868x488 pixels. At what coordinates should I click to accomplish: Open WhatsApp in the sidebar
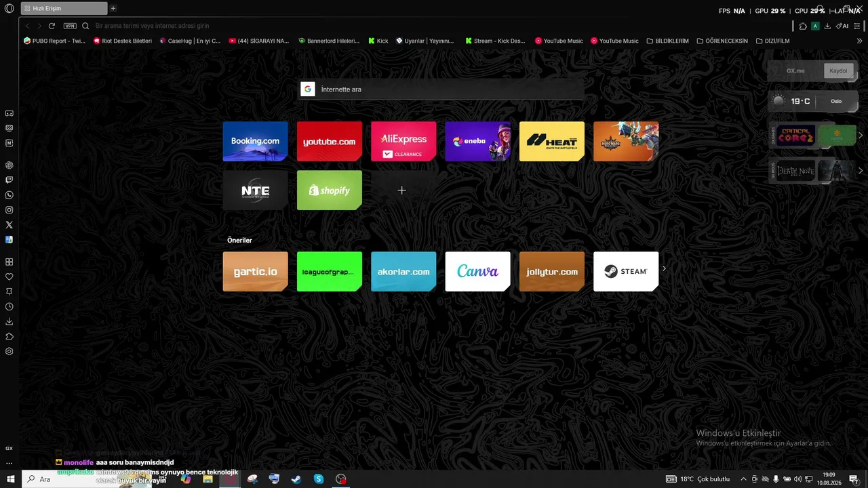click(x=9, y=195)
